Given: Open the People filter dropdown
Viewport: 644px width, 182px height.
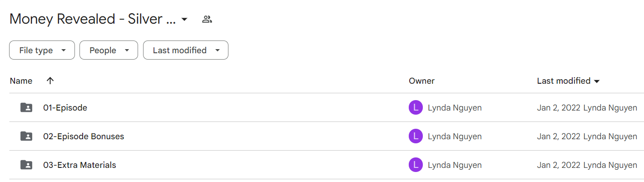Looking at the screenshot, I should coord(109,50).
